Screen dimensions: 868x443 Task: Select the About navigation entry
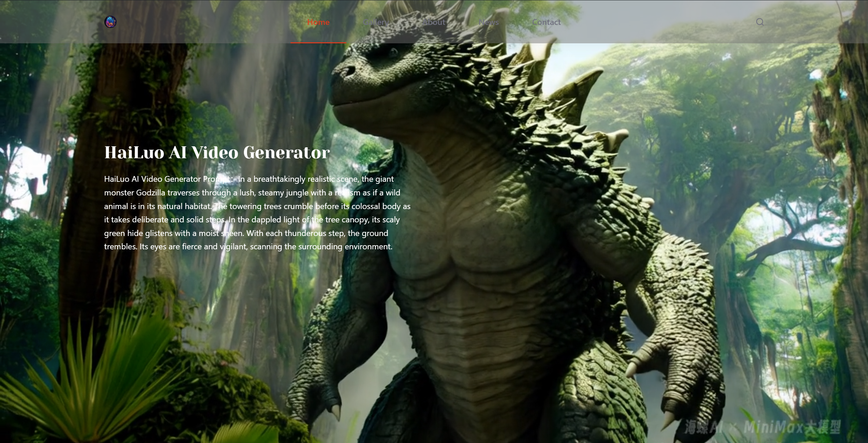434,22
